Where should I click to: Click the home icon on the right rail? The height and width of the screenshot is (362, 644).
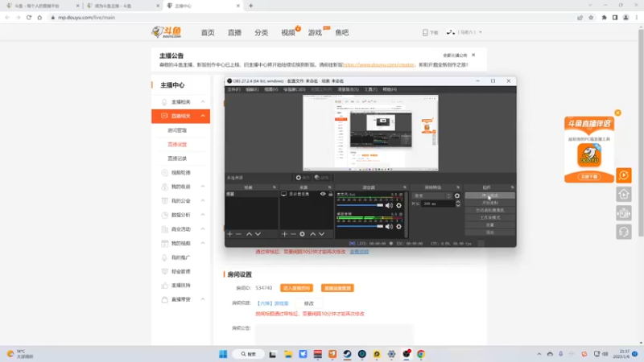click(623, 194)
